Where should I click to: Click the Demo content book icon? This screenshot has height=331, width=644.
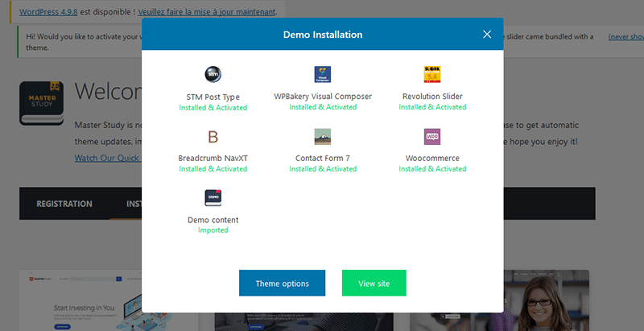tap(213, 197)
